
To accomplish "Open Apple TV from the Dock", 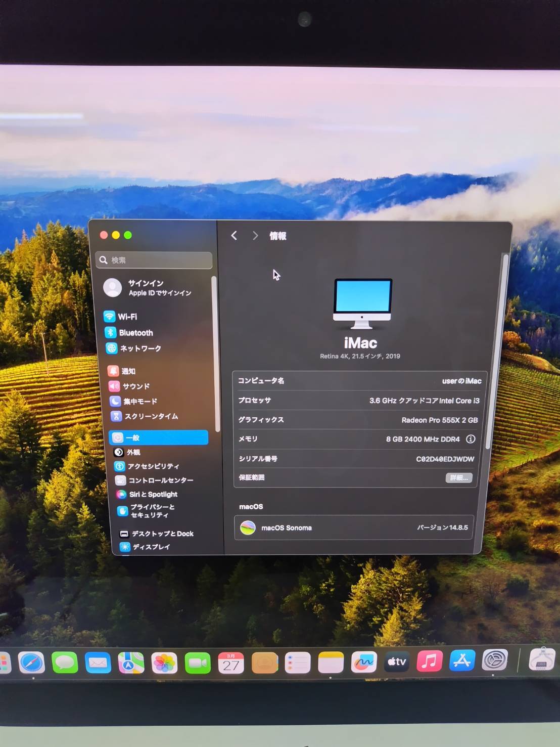I will [397, 662].
